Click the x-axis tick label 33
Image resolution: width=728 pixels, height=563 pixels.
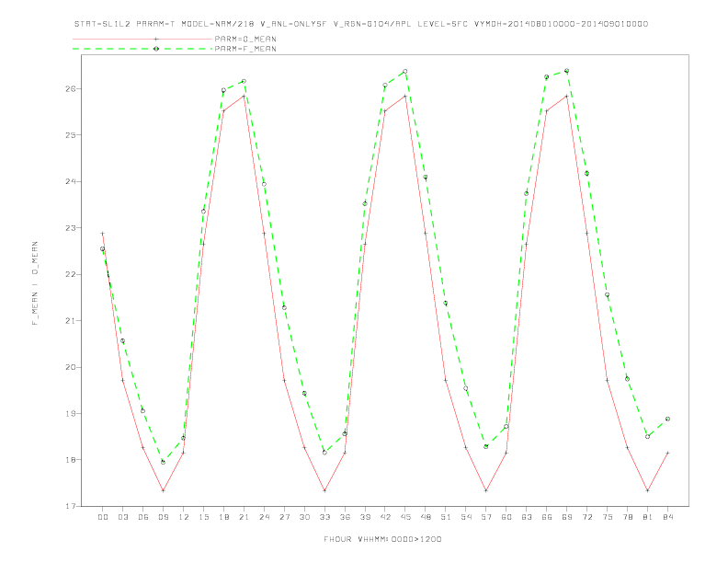pyautogui.click(x=324, y=517)
